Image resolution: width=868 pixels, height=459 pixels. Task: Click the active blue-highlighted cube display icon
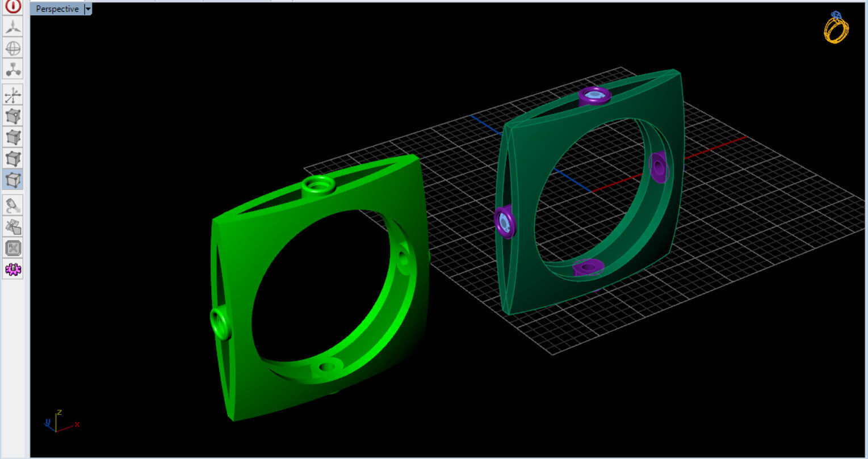[13, 179]
